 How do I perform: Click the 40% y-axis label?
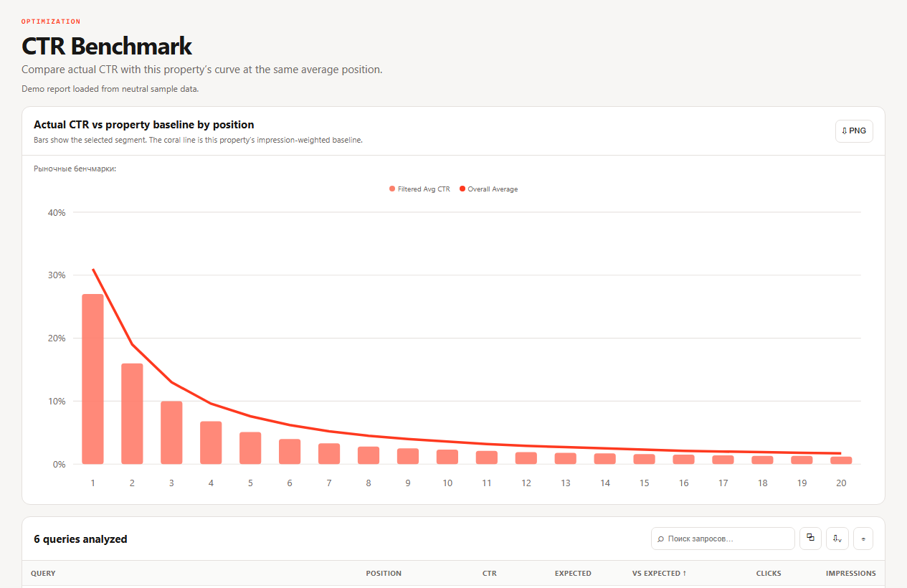(x=57, y=212)
